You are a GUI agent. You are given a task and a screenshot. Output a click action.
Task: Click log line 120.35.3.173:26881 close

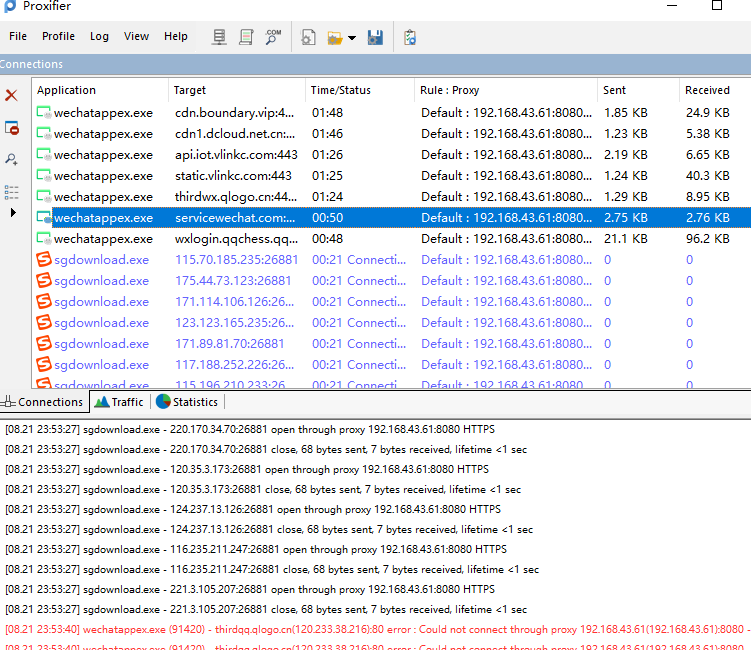tap(263, 490)
